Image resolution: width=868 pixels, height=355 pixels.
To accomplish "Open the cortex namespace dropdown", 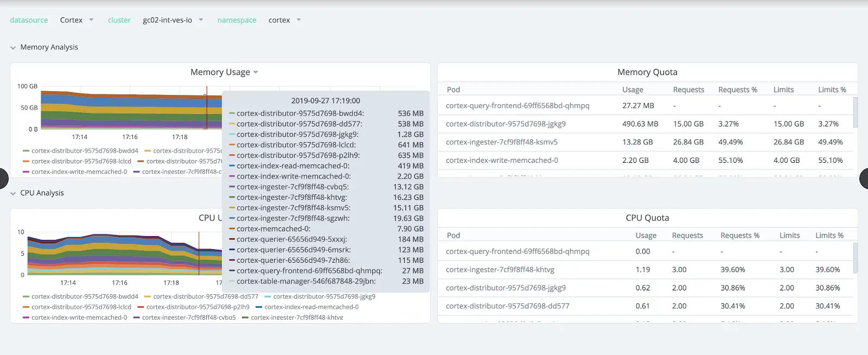I will [x=284, y=20].
